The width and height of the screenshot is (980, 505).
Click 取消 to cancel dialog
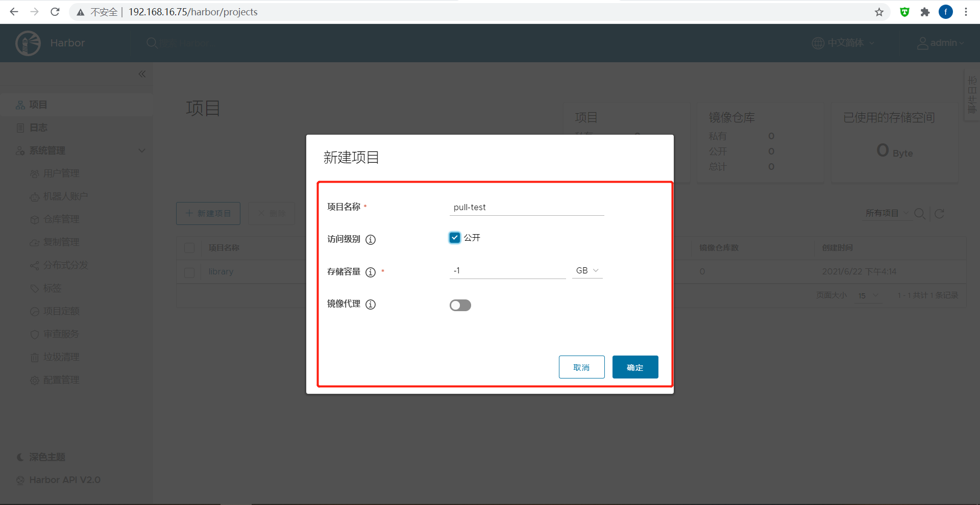(581, 367)
